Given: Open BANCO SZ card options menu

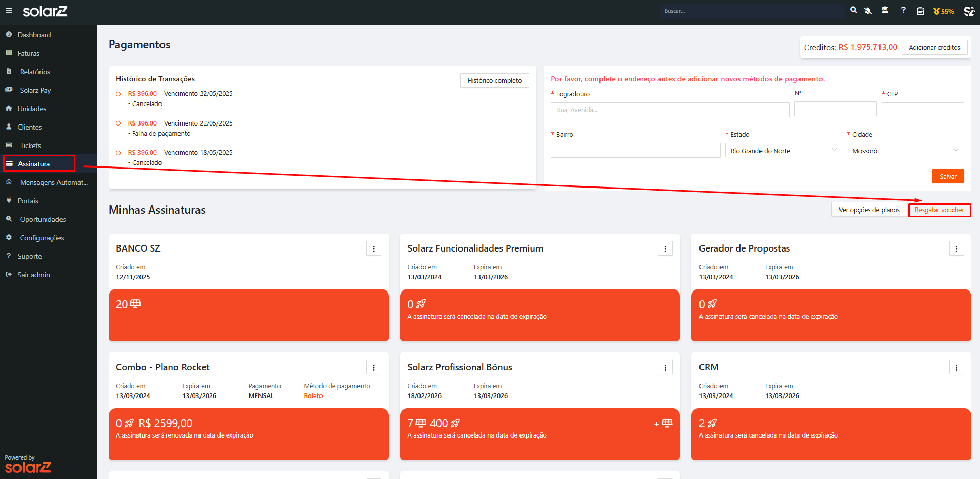Looking at the screenshot, I should tap(373, 249).
